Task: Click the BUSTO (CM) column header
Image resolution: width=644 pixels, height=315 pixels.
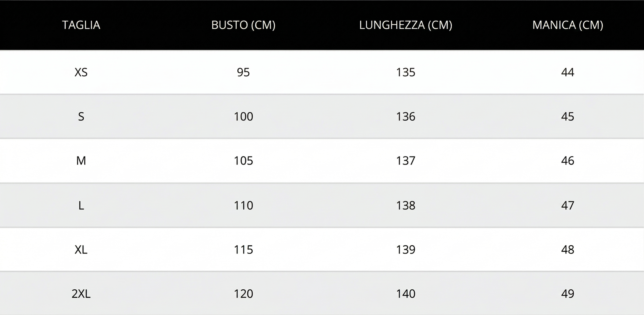Action: [243, 25]
